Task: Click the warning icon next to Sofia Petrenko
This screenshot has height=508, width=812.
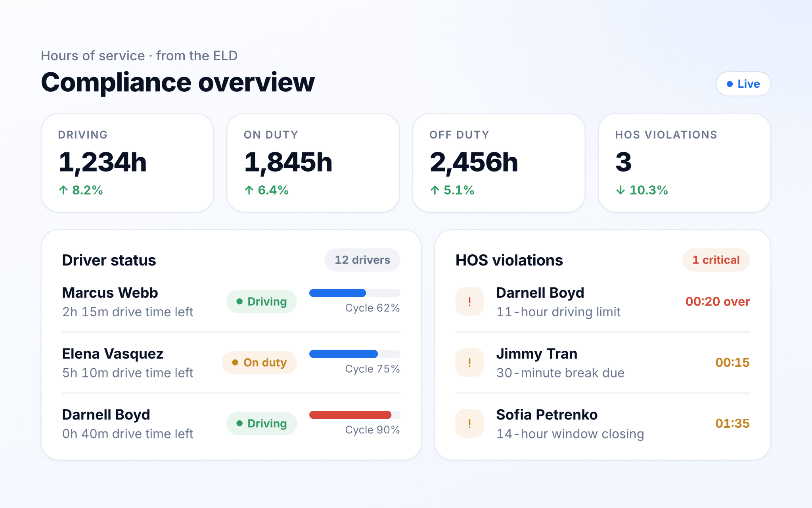Action: coord(469,423)
